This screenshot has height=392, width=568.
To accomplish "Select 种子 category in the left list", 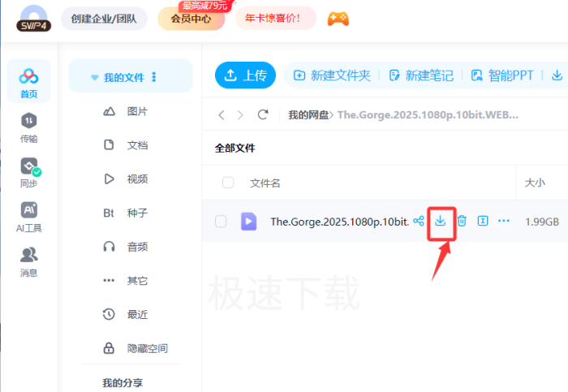I will (137, 213).
